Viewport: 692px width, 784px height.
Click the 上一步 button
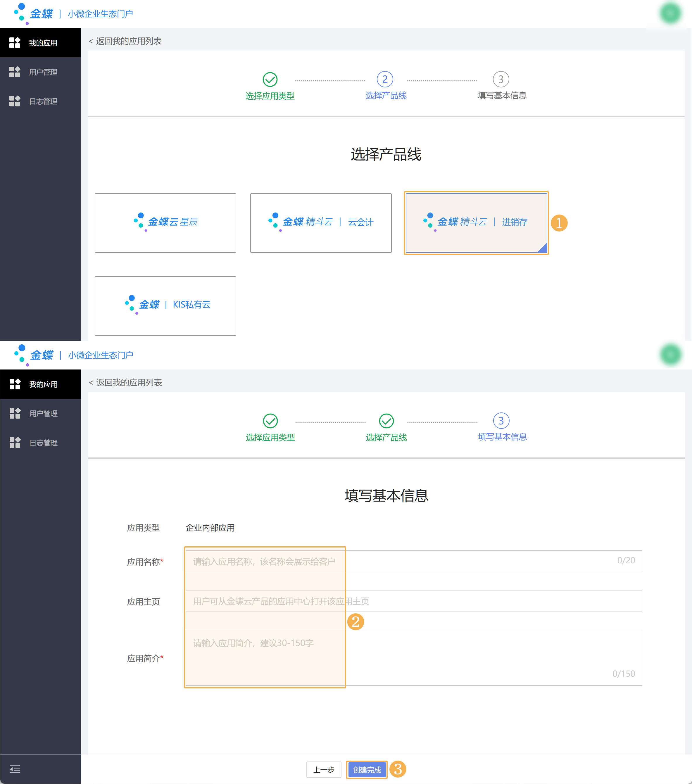[x=324, y=769]
